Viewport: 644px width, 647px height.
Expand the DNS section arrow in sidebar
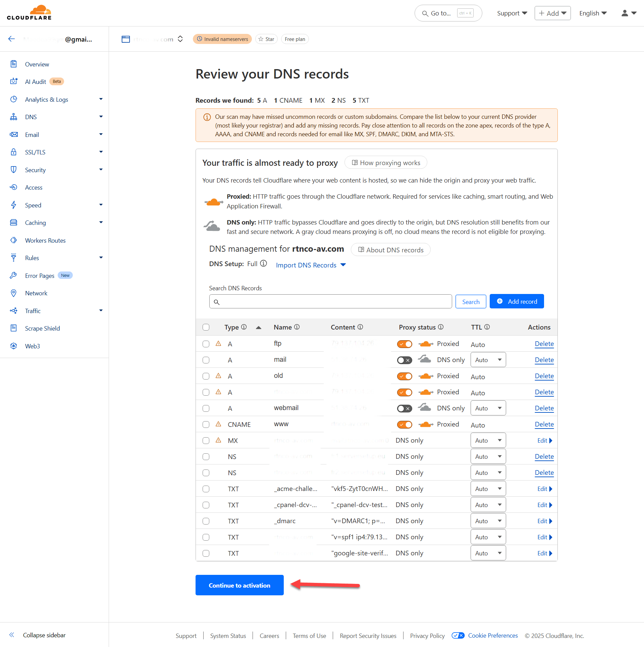click(101, 117)
